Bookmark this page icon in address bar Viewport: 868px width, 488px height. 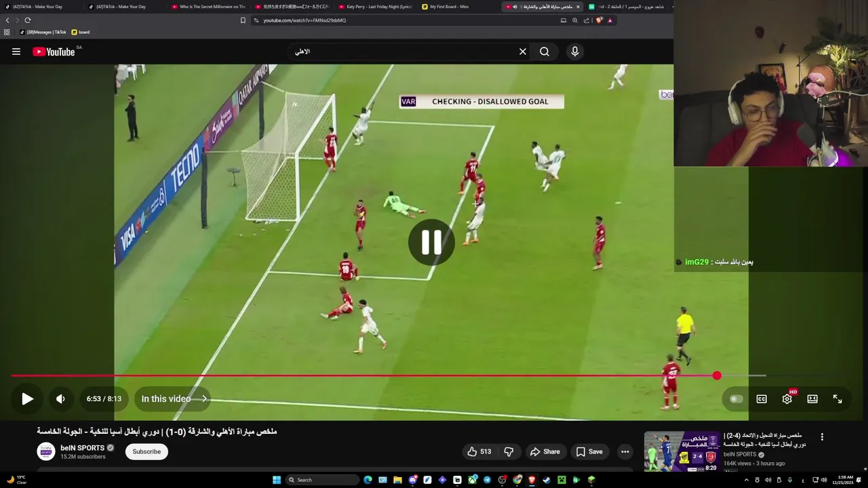243,20
